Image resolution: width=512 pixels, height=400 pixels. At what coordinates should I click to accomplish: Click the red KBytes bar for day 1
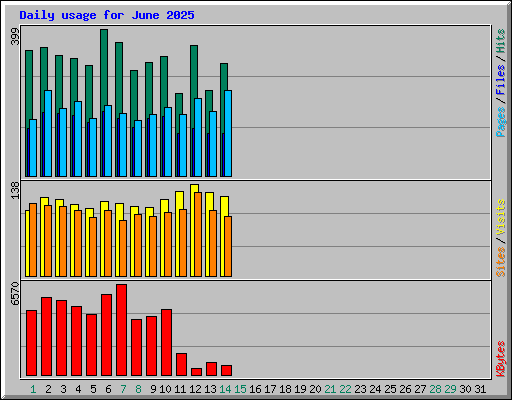31,343
